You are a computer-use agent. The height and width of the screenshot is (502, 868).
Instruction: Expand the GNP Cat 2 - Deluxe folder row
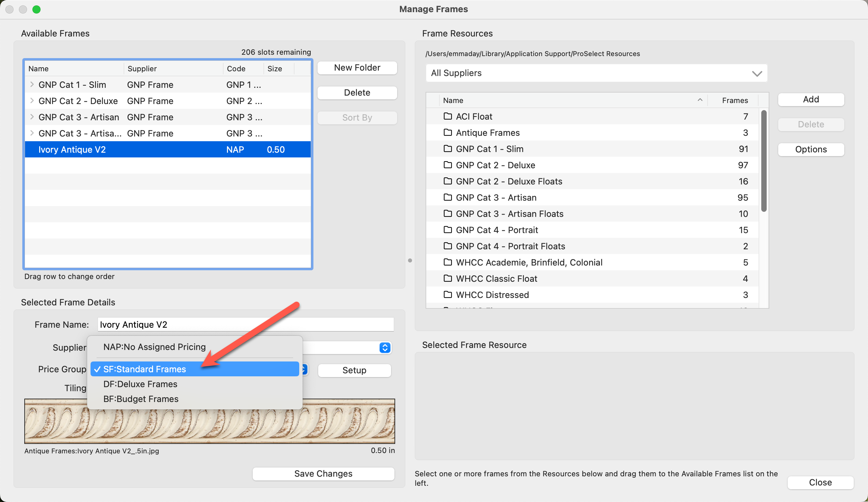coord(32,101)
